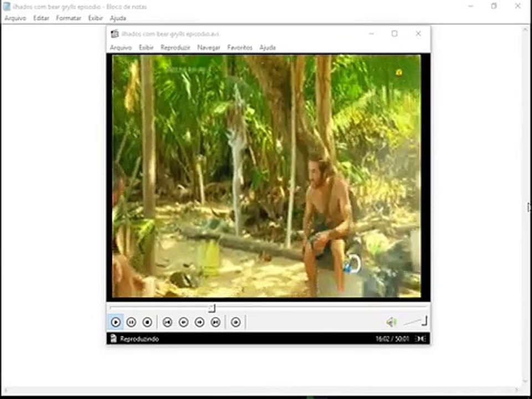Click the icon at status bar right end
532x399 pixels.
coord(421,339)
